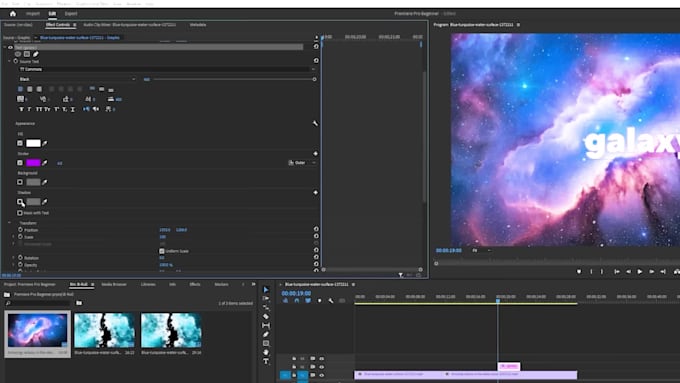Open the Appearance wrench settings
The height and width of the screenshot is (383, 680).
315,124
